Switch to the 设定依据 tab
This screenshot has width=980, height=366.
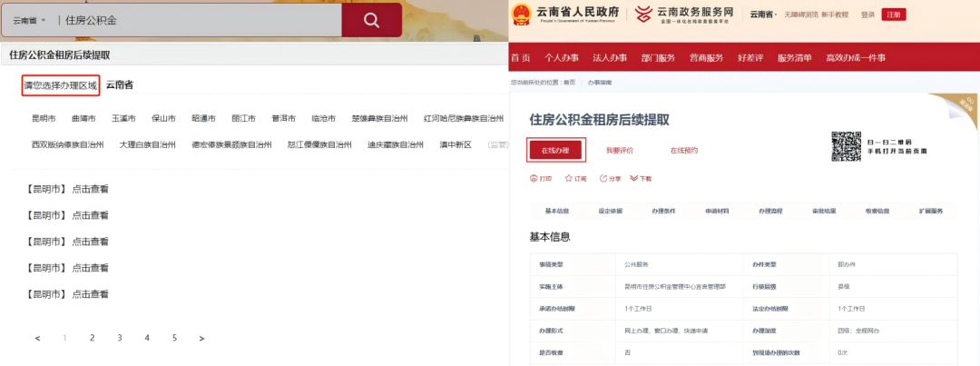[x=610, y=211]
